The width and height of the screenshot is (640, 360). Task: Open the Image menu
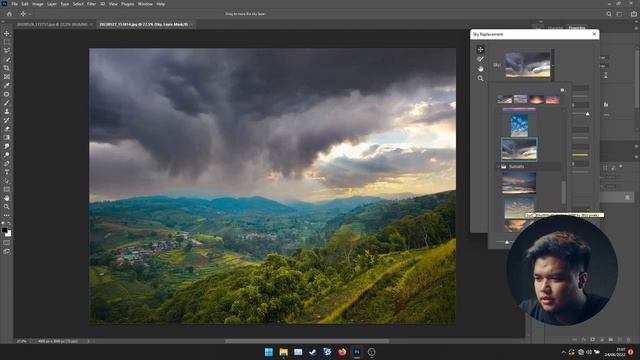coord(38,4)
